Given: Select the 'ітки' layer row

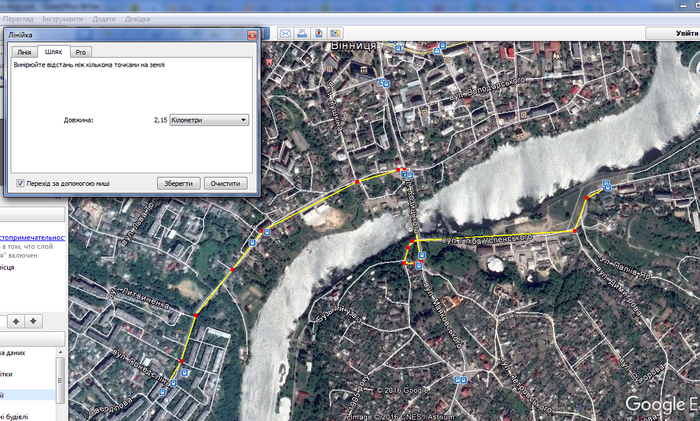Looking at the screenshot, I should (x=7, y=374).
